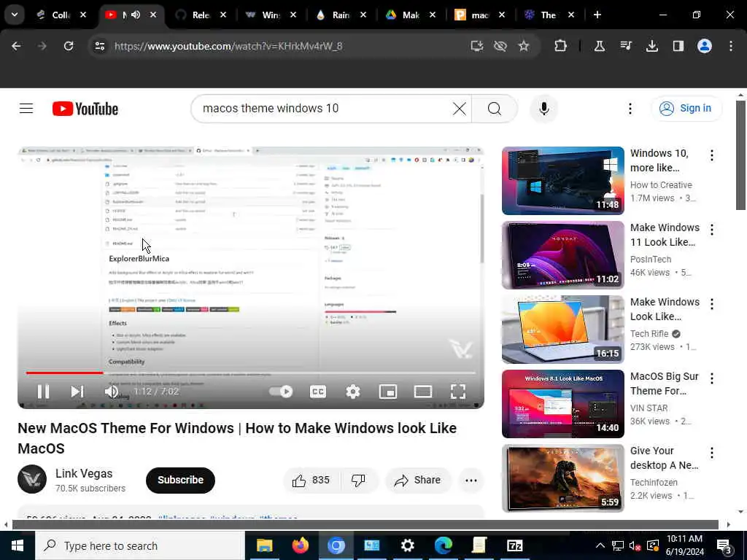Viewport: 747px width, 560px height.
Task: Open Chrome Labs flask icon
Action: [600, 46]
